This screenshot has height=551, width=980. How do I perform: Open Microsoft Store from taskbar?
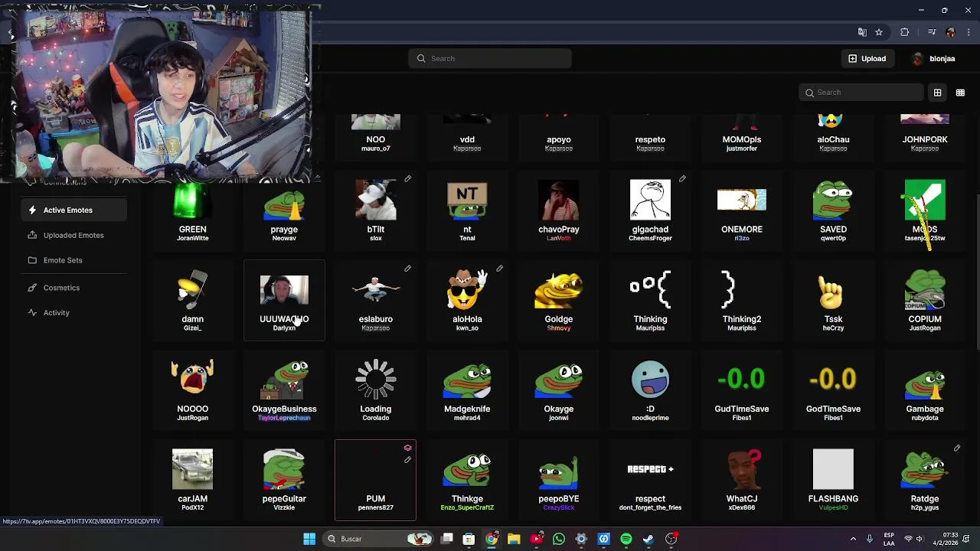pos(469,539)
